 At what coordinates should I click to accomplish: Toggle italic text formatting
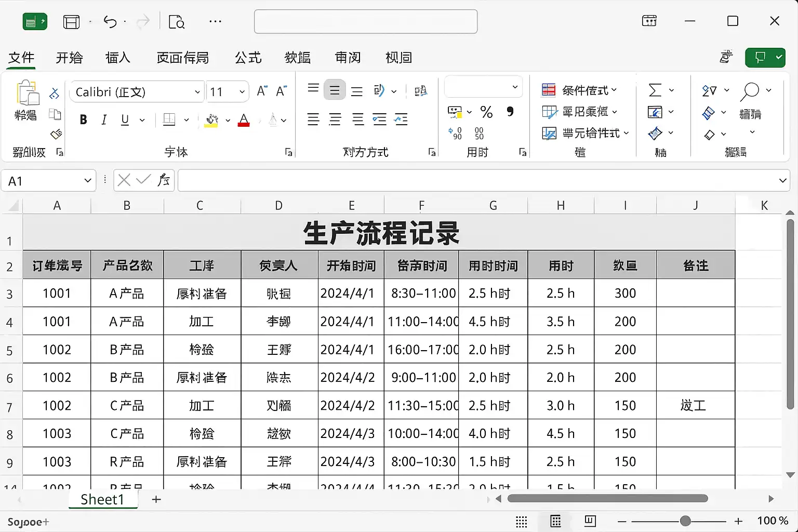click(104, 120)
